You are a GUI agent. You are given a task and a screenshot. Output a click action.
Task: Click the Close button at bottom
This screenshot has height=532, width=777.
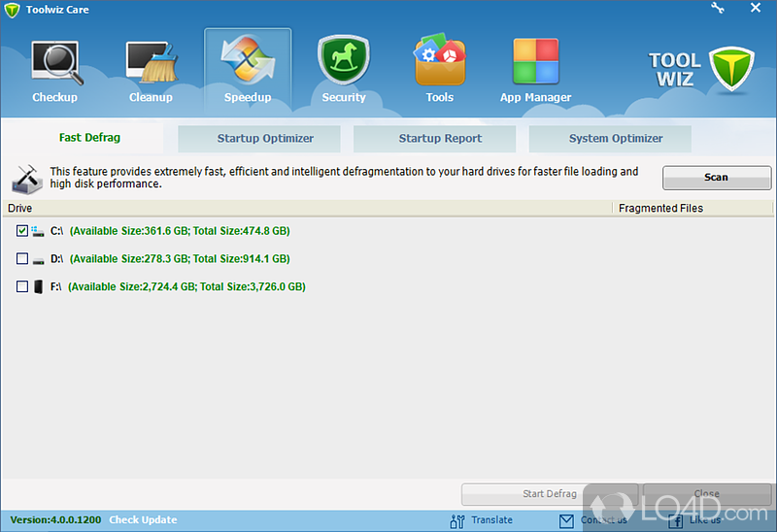pos(707,494)
